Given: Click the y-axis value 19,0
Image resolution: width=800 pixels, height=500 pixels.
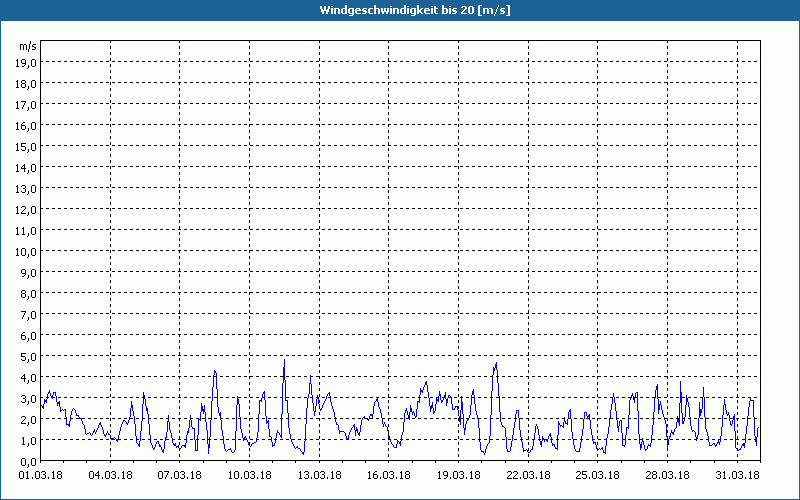Looking at the screenshot, I should [x=25, y=63].
